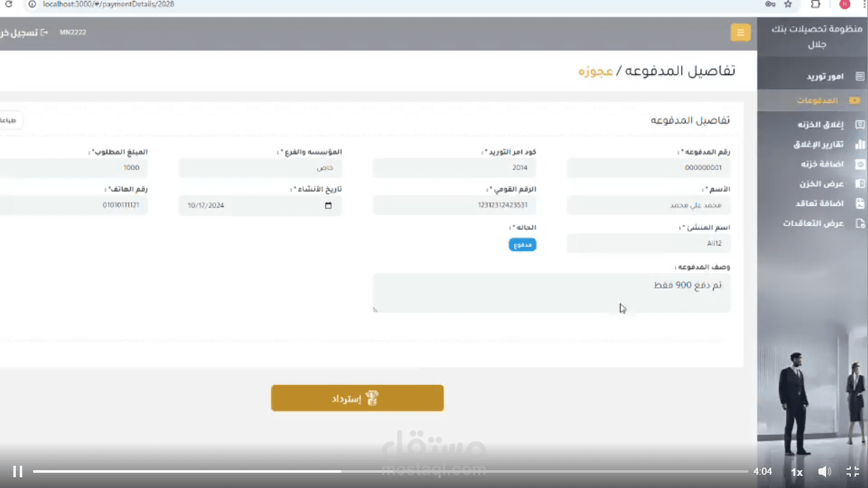
Task: Click the textarea resize handle
Action: coord(376,309)
